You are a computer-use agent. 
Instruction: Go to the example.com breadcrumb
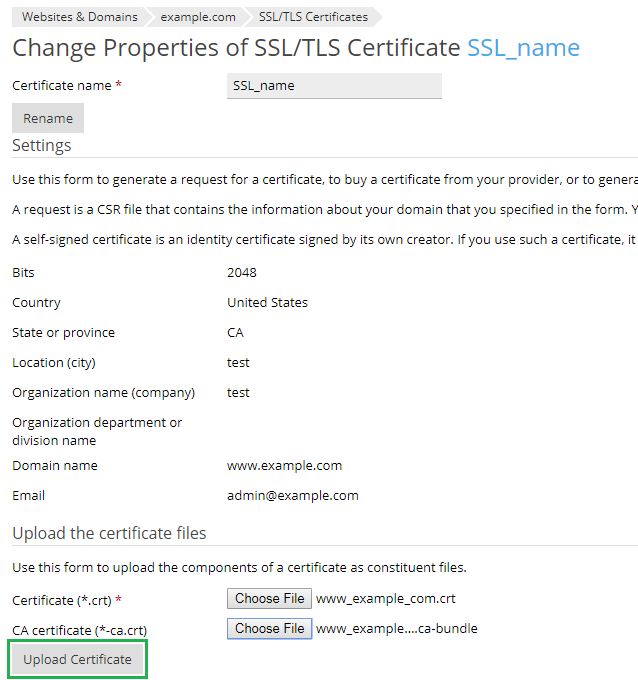pos(198,16)
